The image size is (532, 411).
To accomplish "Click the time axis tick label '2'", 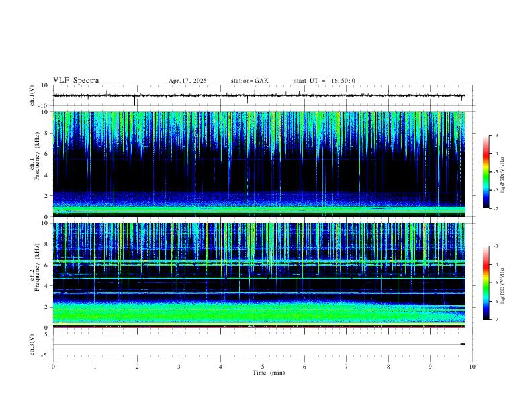I will coord(137,367).
